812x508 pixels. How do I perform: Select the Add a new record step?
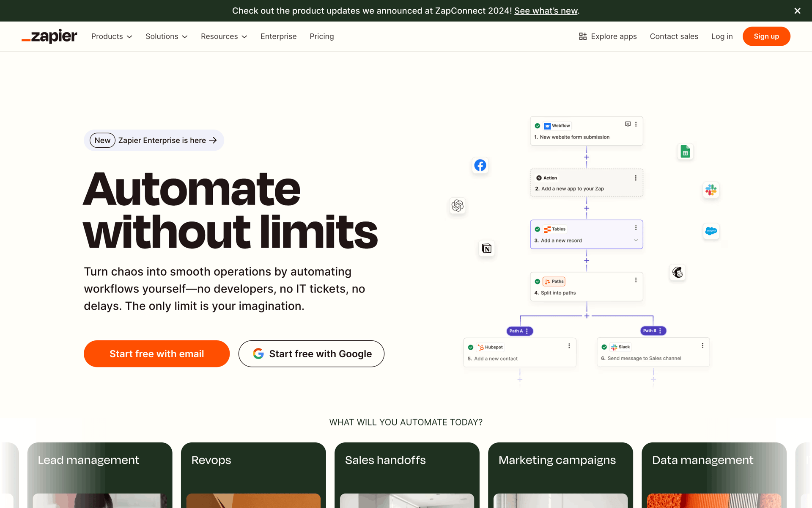click(x=587, y=235)
